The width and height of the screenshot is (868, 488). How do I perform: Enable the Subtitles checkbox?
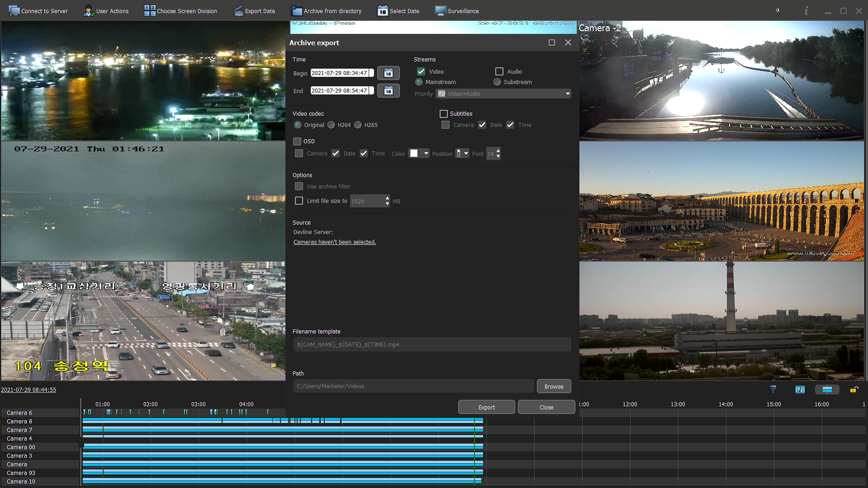(x=443, y=114)
